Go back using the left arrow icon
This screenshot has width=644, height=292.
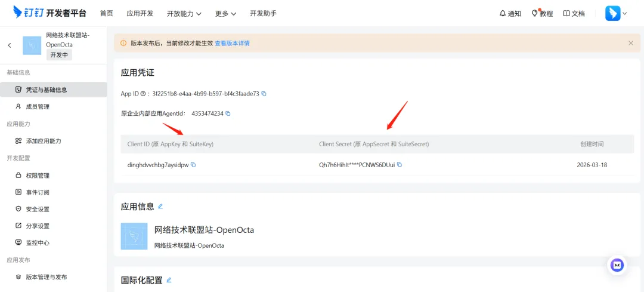(x=10, y=45)
